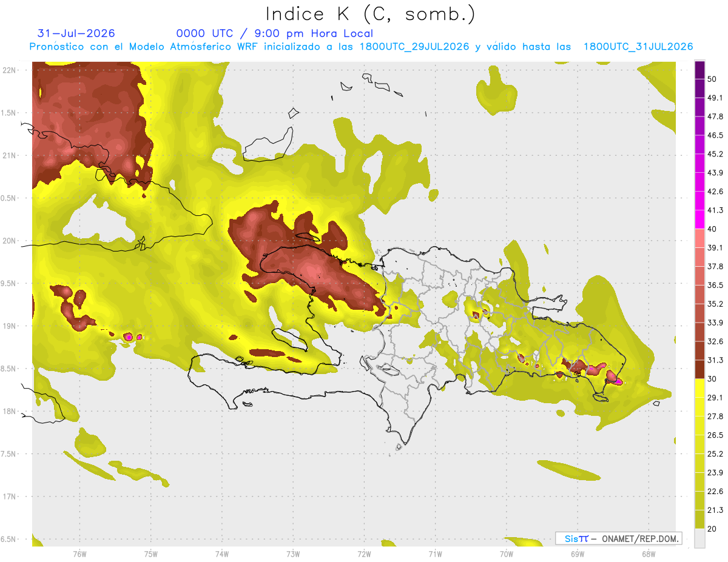Click the "18N" latitude label
Screen dimensions: 728x562
coord(10,411)
